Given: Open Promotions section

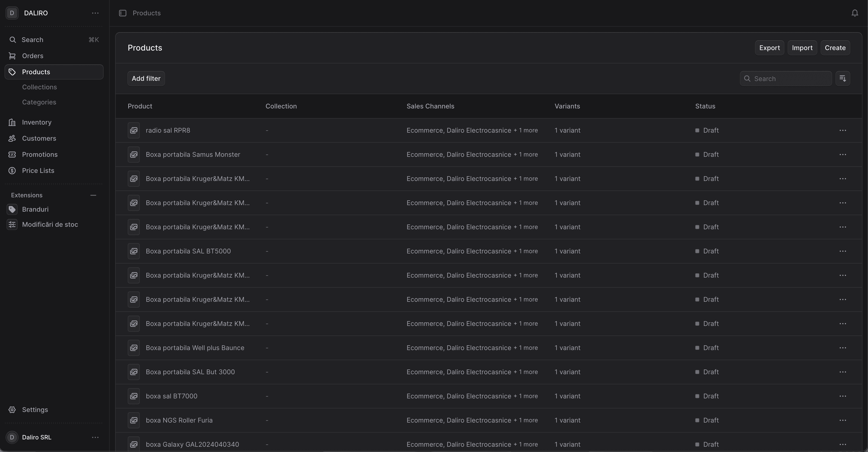Looking at the screenshot, I should point(54,155).
